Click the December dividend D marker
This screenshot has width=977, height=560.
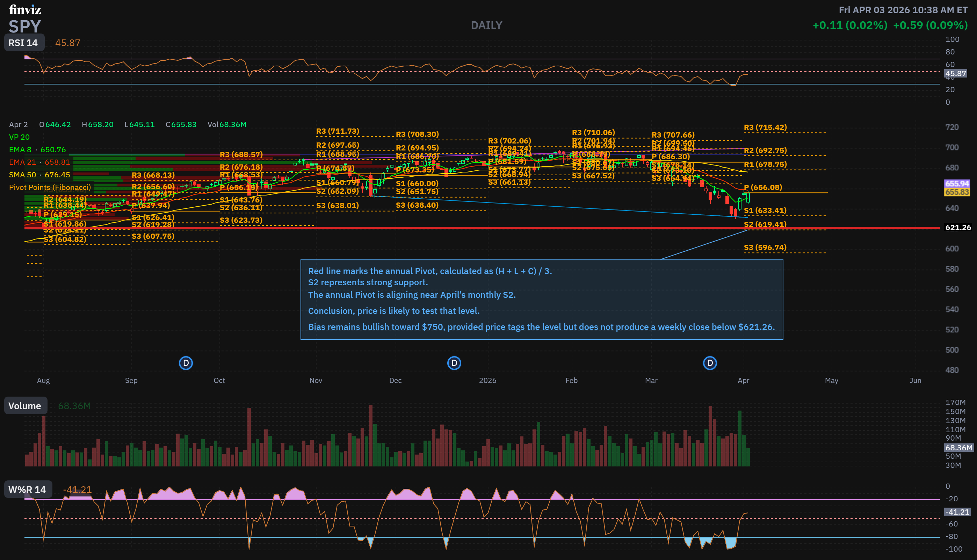[454, 363]
